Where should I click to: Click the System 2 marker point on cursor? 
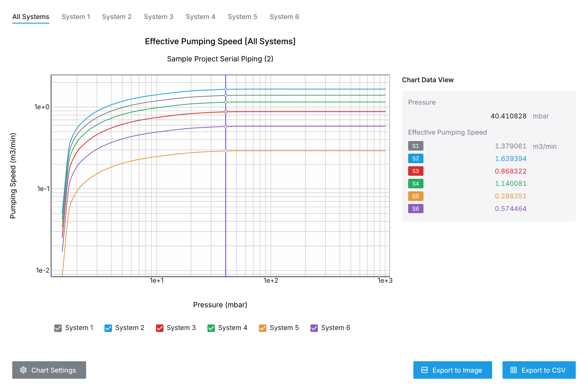pos(226,90)
